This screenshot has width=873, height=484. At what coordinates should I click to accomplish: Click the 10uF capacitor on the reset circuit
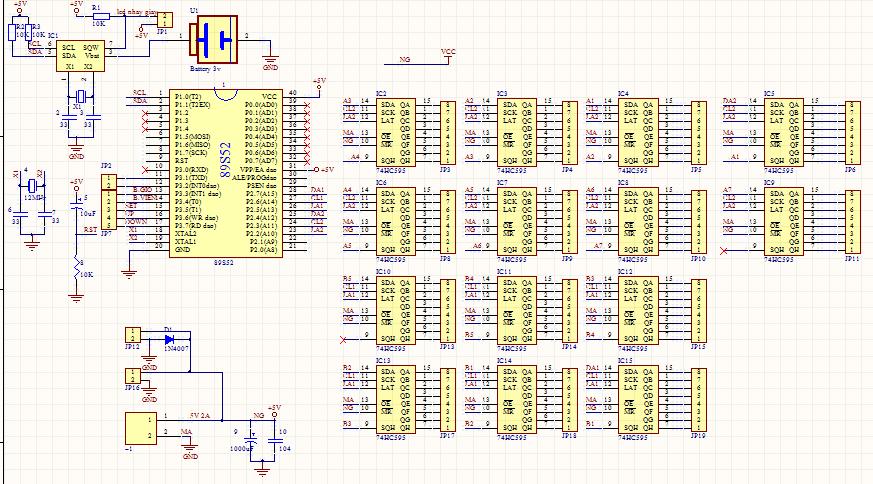click(x=76, y=206)
